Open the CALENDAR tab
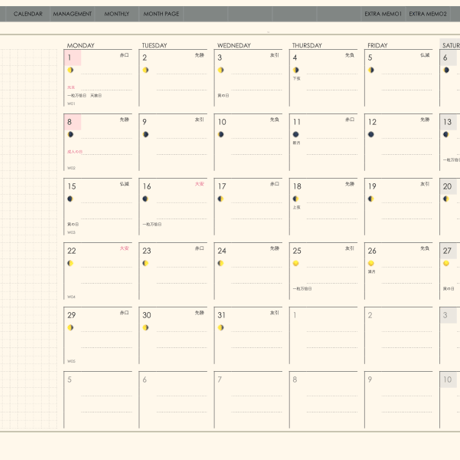The width and height of the screenshot is (460, 460). coord(28,14)
